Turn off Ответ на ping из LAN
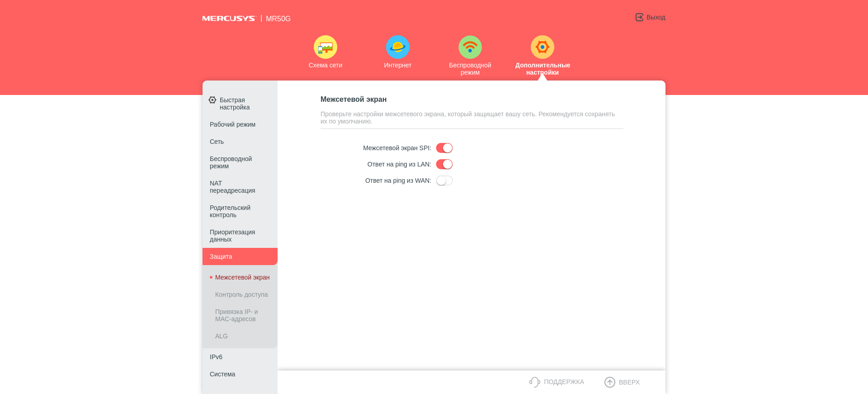This screenshot has width=868, height=394. click(x=444, y=164)
